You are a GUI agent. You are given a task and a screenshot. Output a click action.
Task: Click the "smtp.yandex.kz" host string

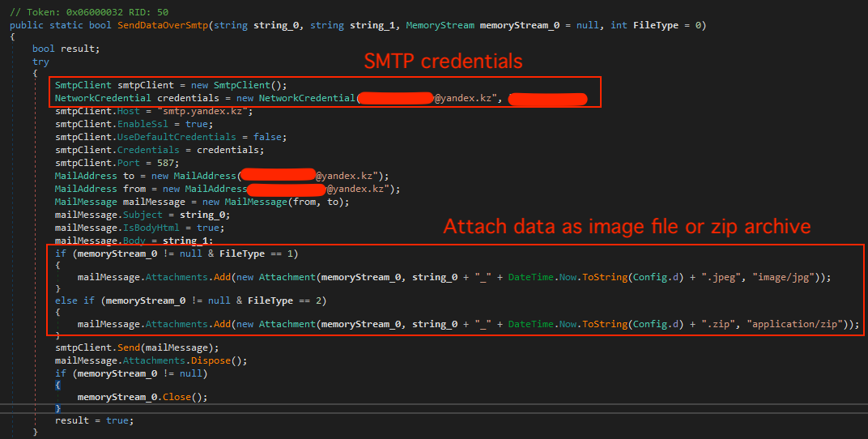click(204, 111)
